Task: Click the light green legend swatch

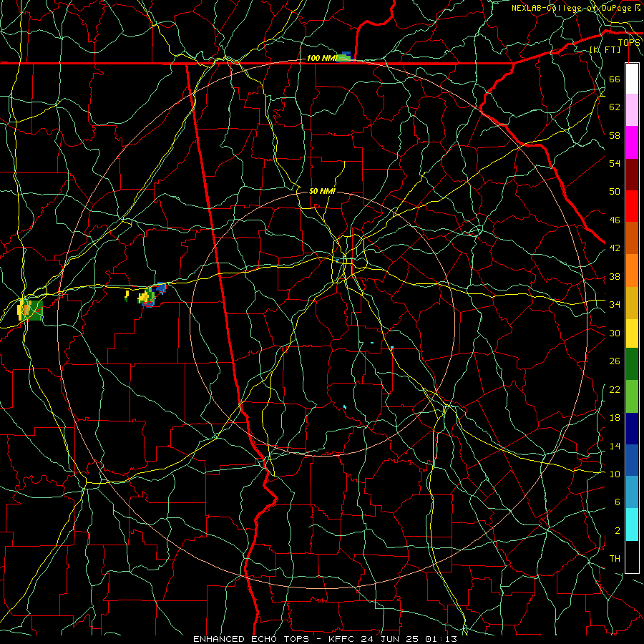Action: [x=632, y=396]
